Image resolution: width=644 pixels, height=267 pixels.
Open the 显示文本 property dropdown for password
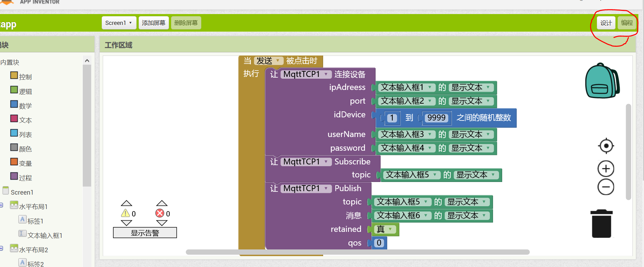471,148
